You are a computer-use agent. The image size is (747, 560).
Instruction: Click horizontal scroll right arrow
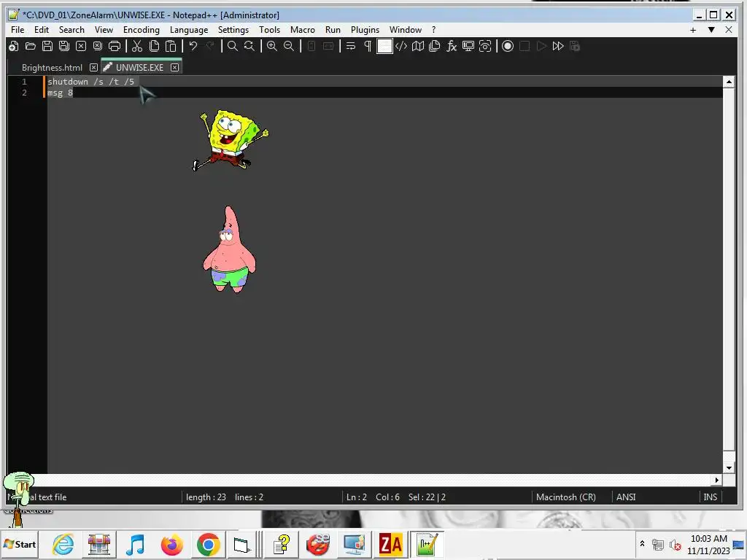(x=718, y=480)
